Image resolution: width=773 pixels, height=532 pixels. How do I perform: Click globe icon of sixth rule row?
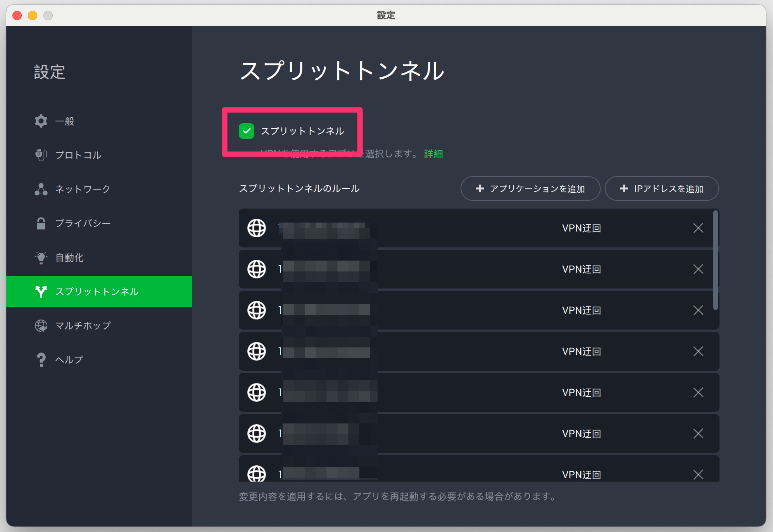tap(257, 434)
